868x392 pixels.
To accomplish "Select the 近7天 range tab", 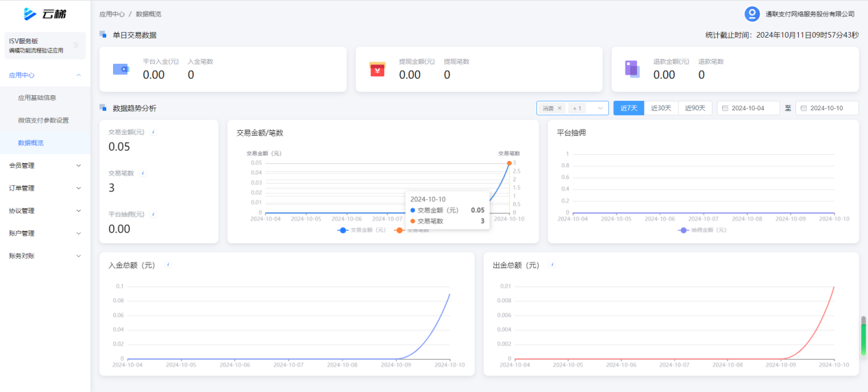I will (629, 108).
